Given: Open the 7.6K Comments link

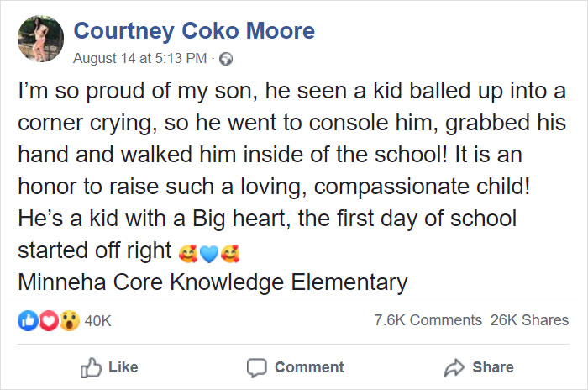Looking at the screenshot, I should coord(428,320).
